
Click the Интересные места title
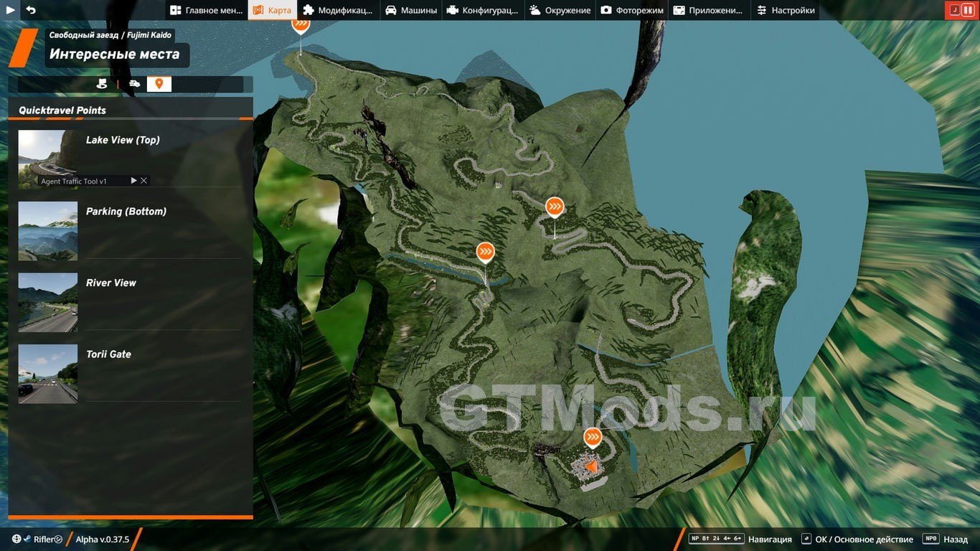pos(115,55)
